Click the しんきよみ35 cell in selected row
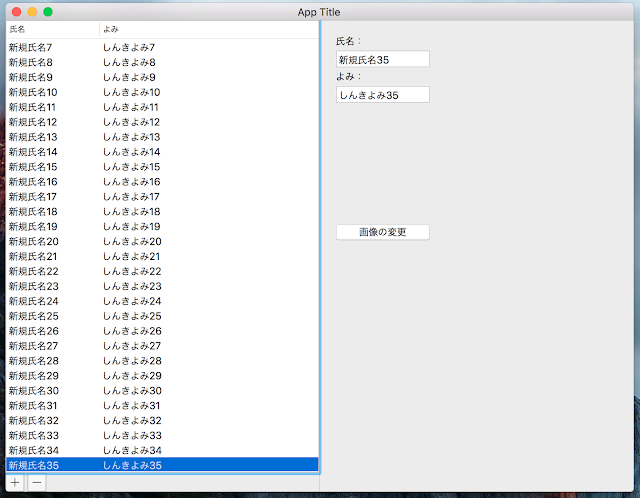Viewport: 640px width, 498px height. coord(132,465)
